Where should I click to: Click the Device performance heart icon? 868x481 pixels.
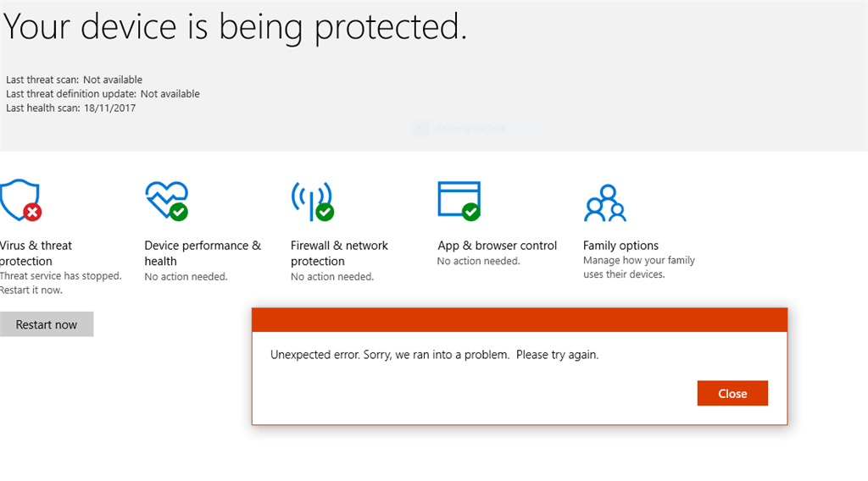[x=166, y=200]
